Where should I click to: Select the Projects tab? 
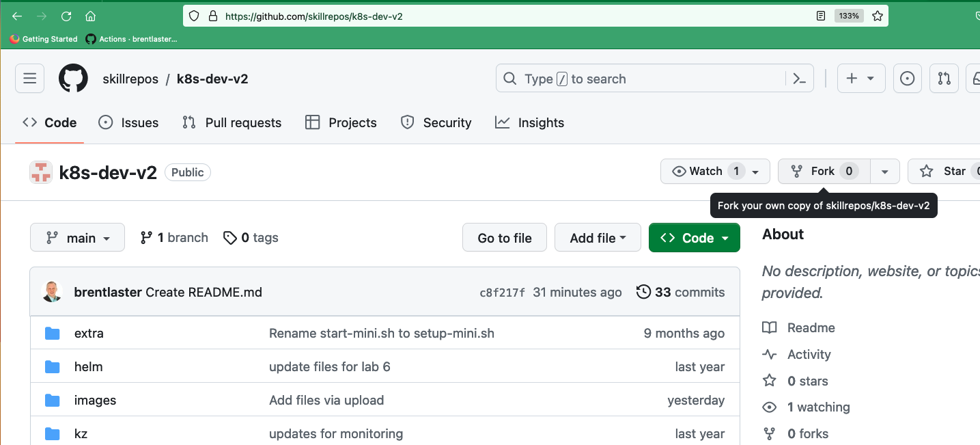tap(341, 122)
